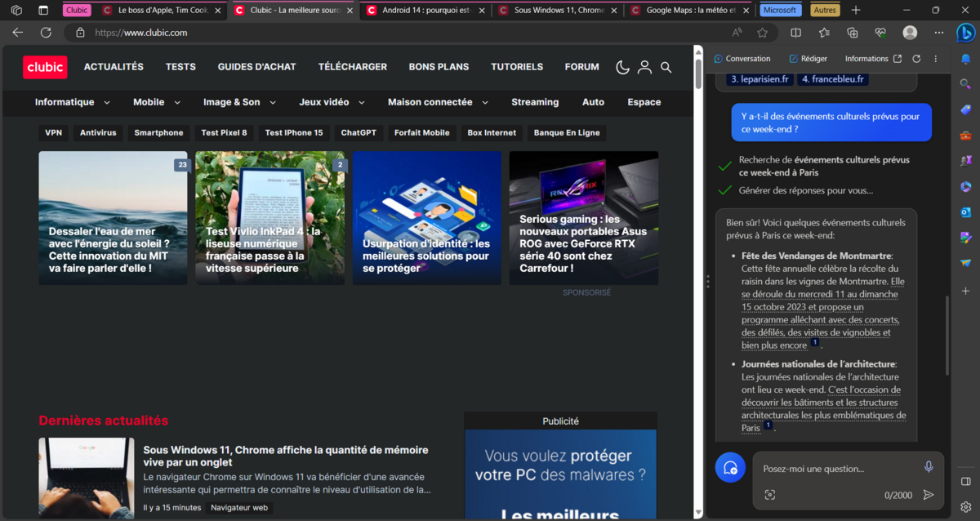Open the Rédiger tab in Copilot
980x521 pixels.
point(808,59)
